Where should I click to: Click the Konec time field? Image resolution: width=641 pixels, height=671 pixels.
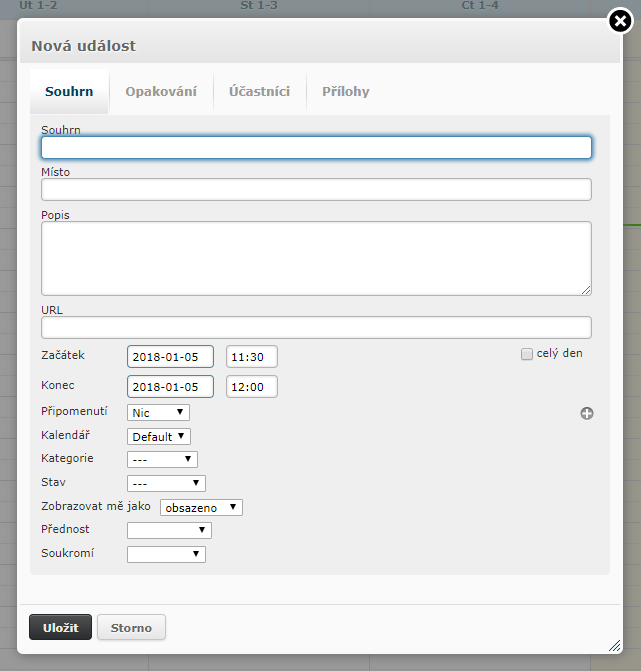(x=251, y=387)
